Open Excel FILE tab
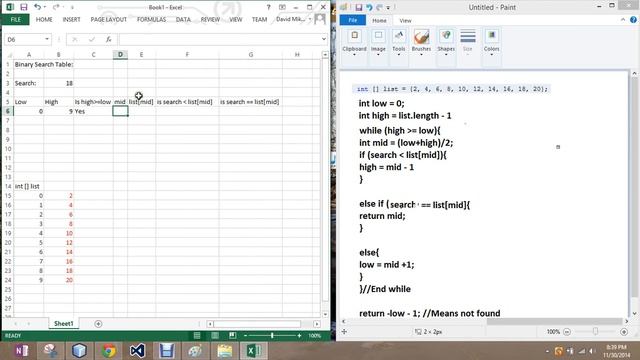Viewport: 640px width, 360px height. (16, 20)
